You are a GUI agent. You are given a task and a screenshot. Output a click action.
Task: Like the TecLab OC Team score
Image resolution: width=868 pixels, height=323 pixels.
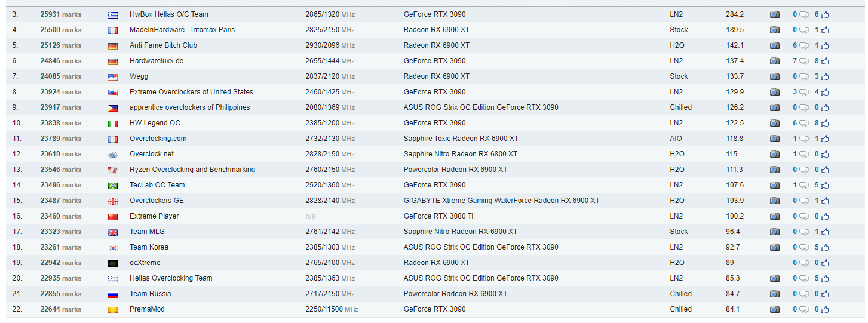pos(824,185)
